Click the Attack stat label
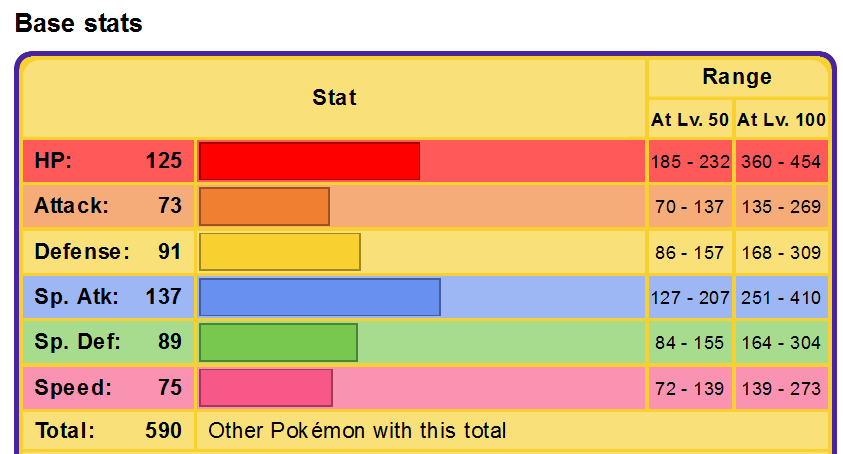This screenshot has height=454, width=843. (71, 206)
